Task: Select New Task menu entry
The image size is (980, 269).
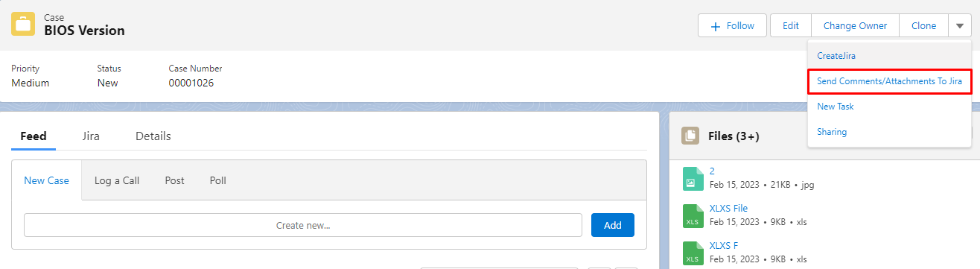Action: pyautogui.click(x=835, y=107)
